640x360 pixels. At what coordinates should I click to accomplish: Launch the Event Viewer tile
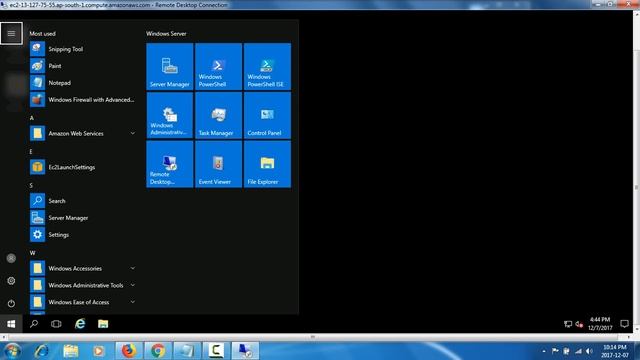218,164
